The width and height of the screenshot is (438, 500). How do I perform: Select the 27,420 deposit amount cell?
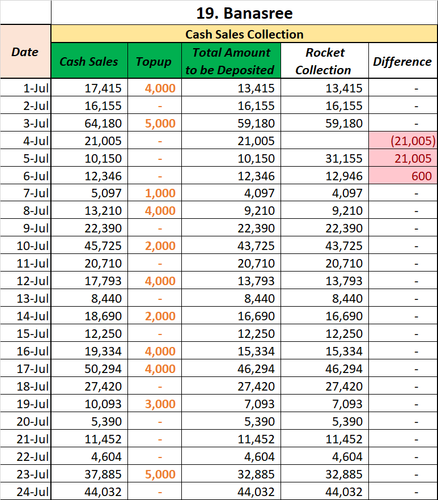(231, 386)
